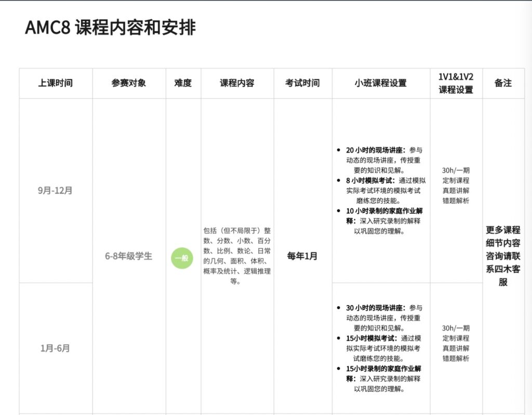Select "定制课程" in the 1月-6月 row

(x=456, y=338)
